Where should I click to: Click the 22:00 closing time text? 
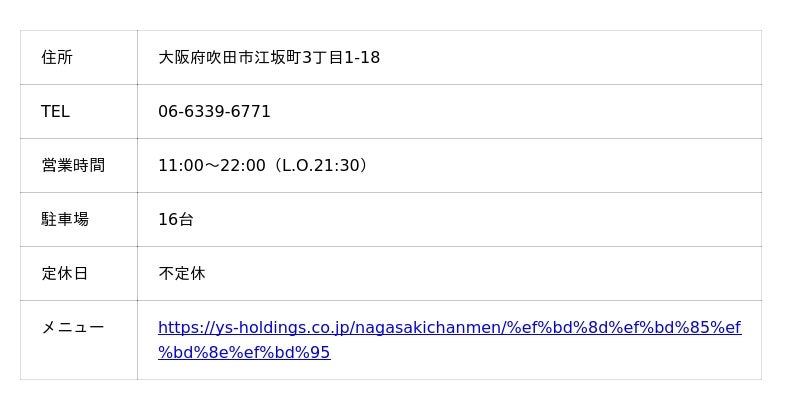tap(242, 166)
